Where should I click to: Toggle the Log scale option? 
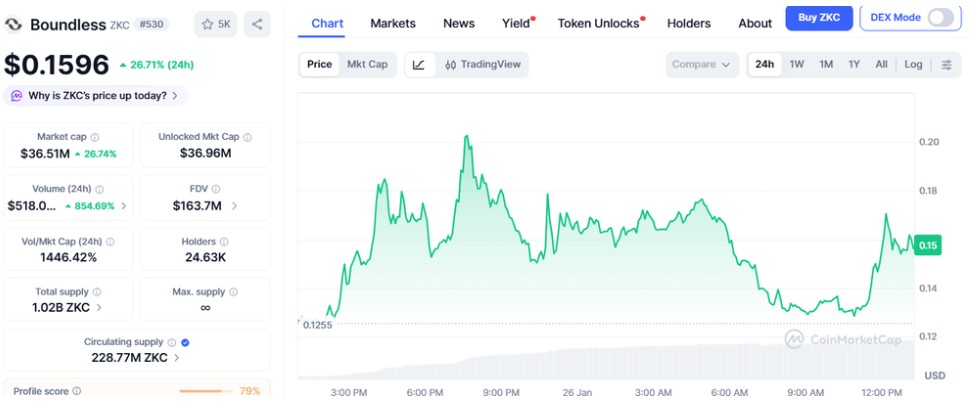tap(913, 65)
